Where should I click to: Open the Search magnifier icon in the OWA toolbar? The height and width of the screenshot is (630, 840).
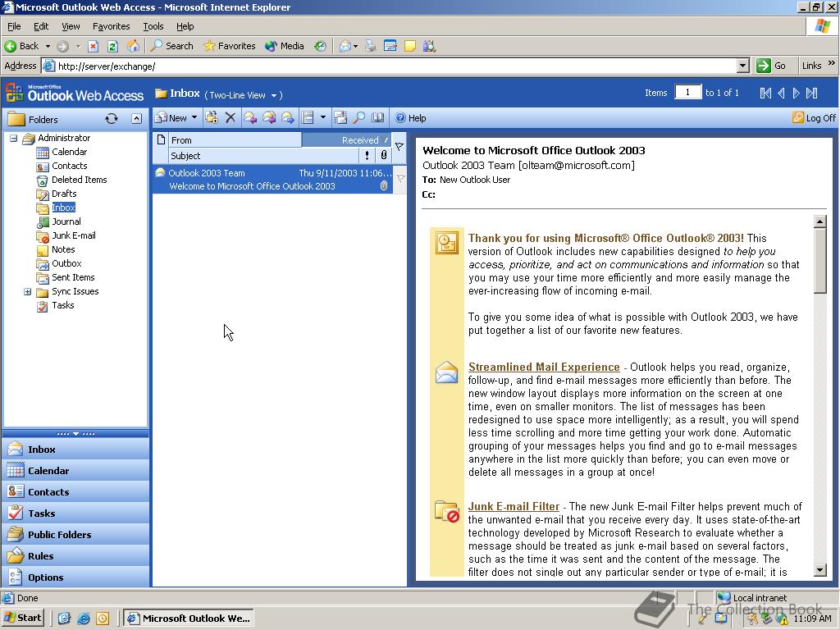tap(359, 118)
